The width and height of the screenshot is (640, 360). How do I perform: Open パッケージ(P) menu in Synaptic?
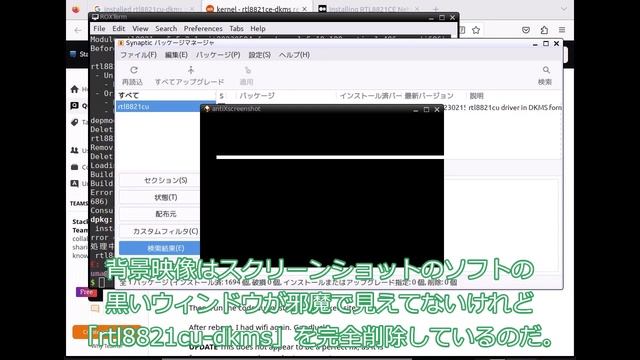[218, 55]
